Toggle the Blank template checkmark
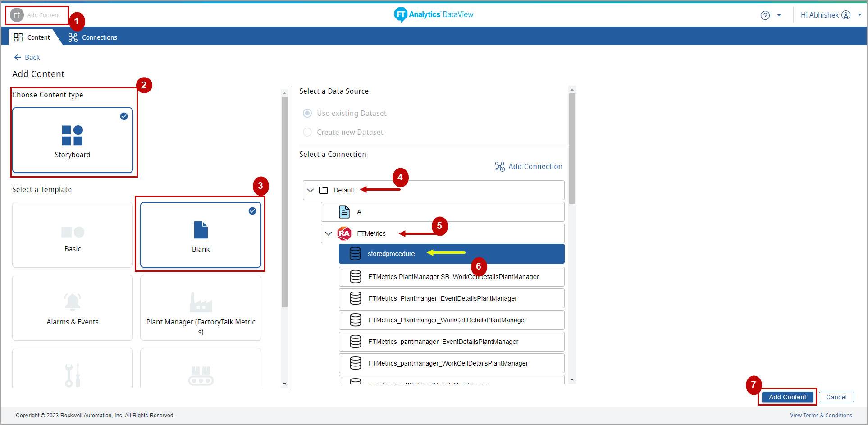Viewport: 868px width, 425px height. pos(252,211)
